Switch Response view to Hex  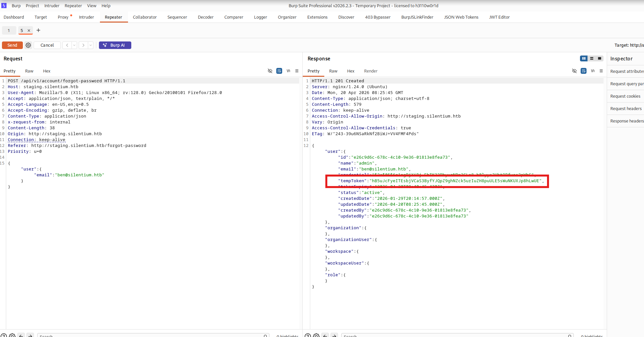(351, 71)
